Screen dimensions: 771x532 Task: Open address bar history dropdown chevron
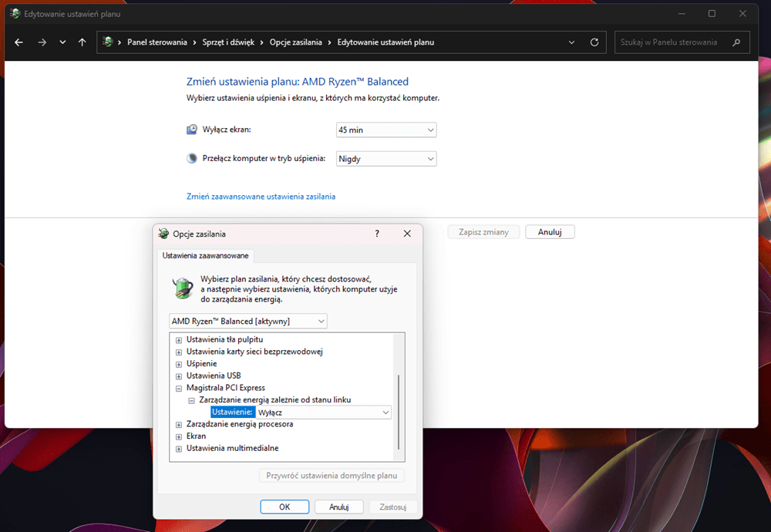pyautogui.click(x=571, y=42)
